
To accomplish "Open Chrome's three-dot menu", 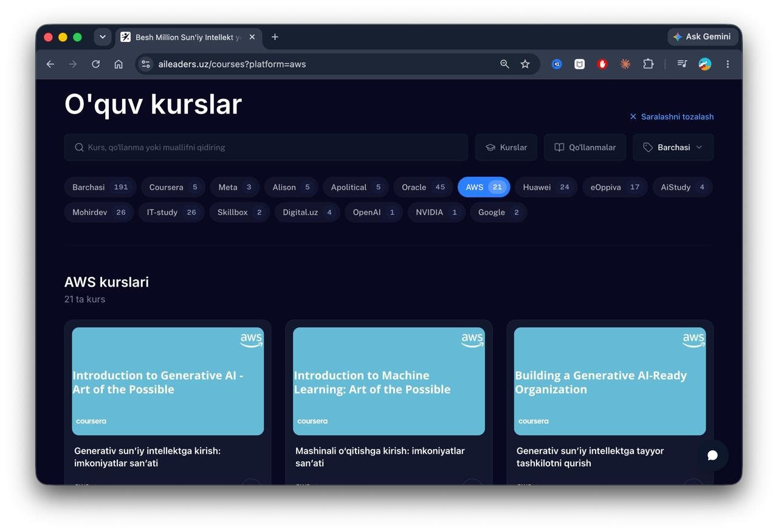I will click(x=728, y=64).
